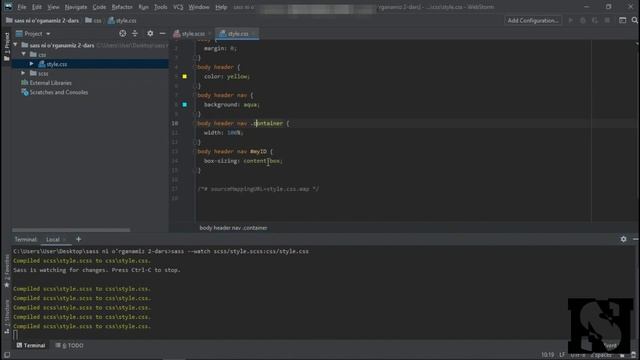Viewport: 640px width, 360px height.
Task: Open the VCS menu
Action: click(x=178, y=7)
